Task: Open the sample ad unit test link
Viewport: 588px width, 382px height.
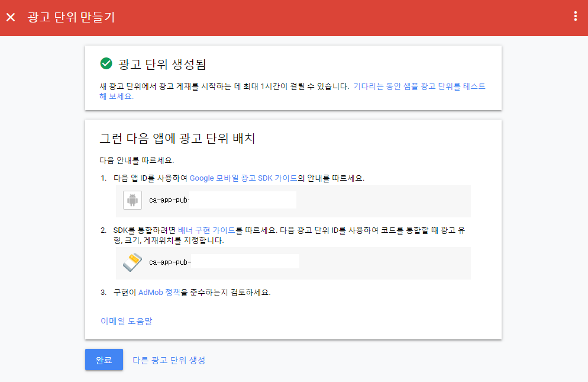Action: point(292,91)
